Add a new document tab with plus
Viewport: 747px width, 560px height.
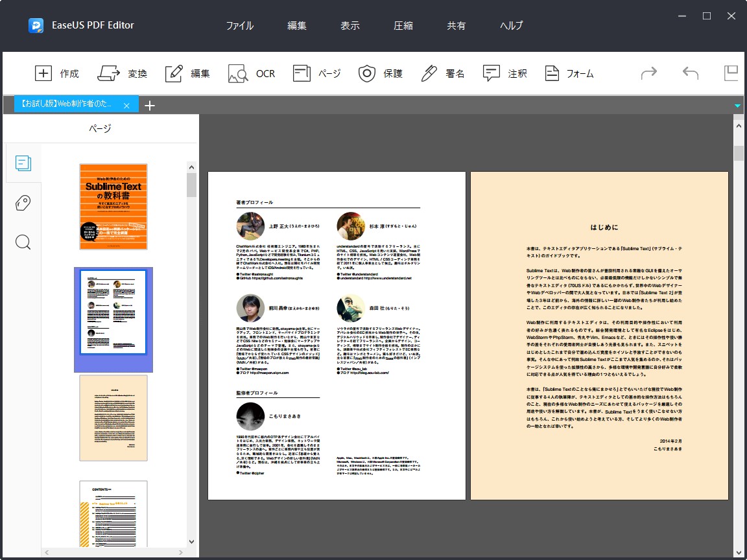150,105
